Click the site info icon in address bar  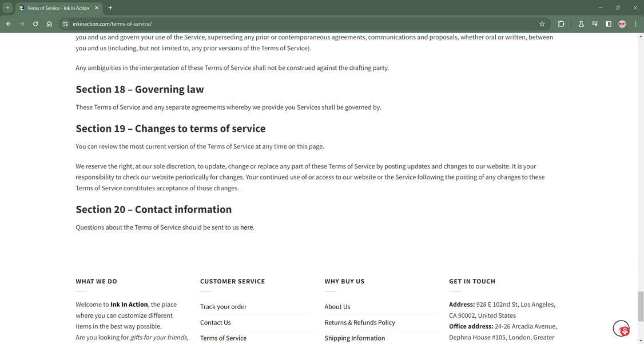click(65, 24)
